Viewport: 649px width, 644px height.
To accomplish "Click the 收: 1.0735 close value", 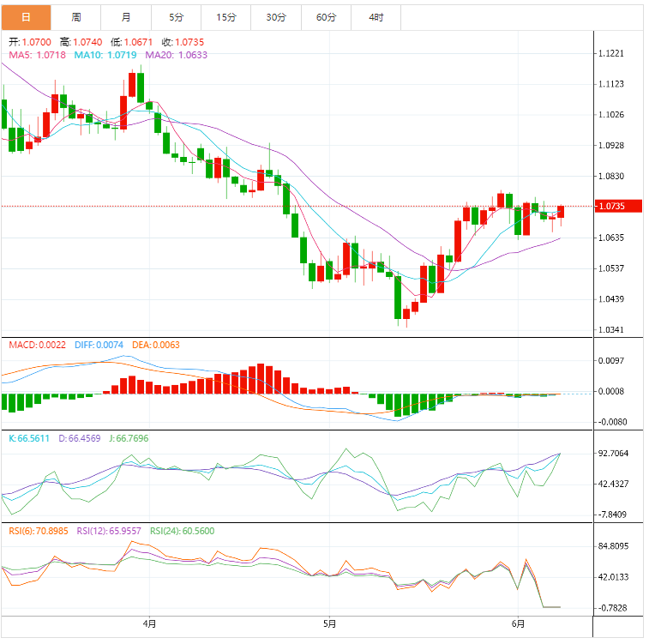I will tap(183, 42).
